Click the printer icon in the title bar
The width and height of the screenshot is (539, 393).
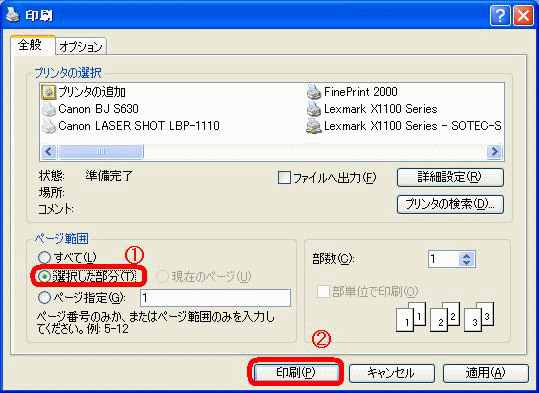[x=12, y=16]
